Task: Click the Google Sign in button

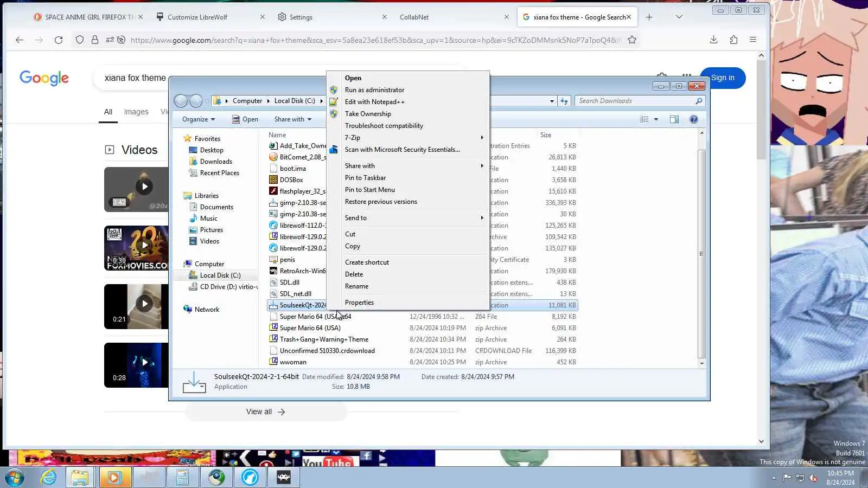Action: tap(723, 78)
